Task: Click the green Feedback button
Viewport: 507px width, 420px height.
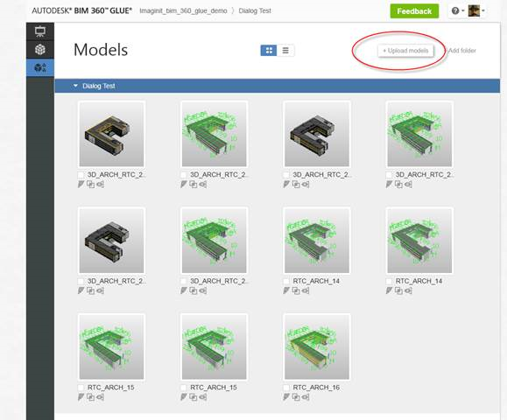Action: (x=414, y=11)
